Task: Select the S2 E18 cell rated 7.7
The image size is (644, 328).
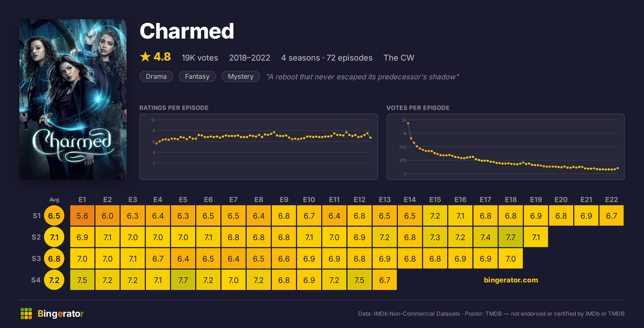Action: (x=511, y=237)
